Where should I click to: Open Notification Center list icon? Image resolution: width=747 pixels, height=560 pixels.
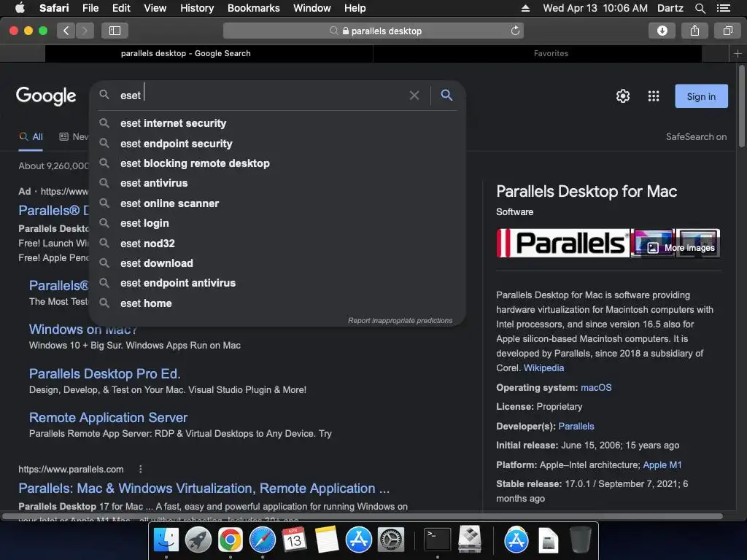click(724, 8)
